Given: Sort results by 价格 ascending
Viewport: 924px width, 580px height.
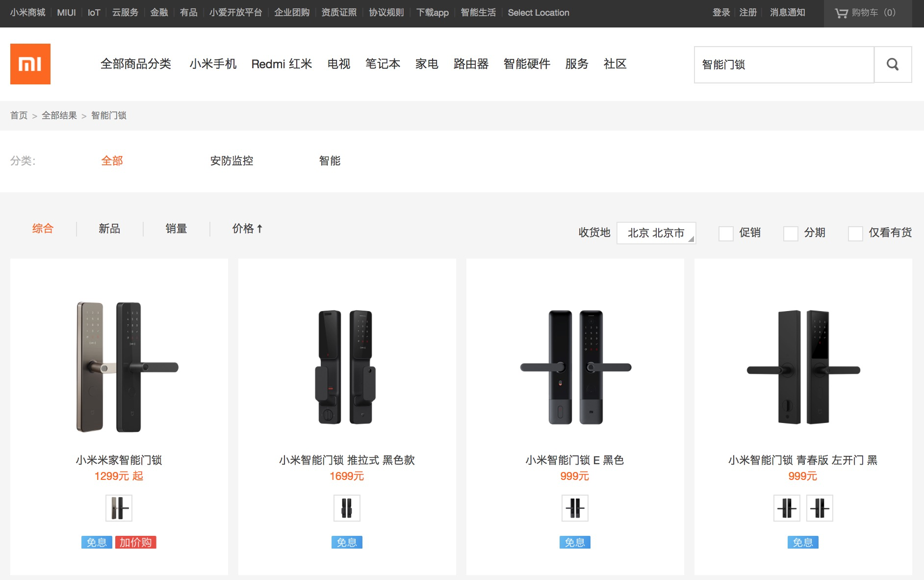Looking at the screenshot, I should [247, 229].
